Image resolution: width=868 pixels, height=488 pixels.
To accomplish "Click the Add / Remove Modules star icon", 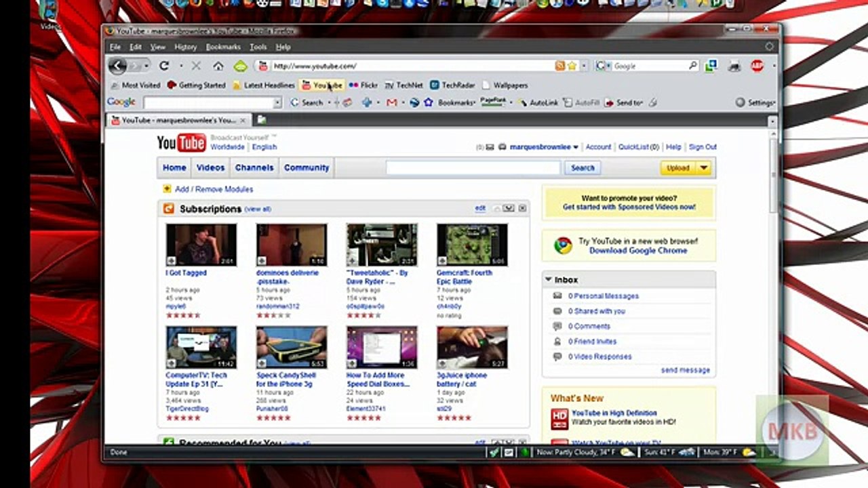I will point(167,189).
